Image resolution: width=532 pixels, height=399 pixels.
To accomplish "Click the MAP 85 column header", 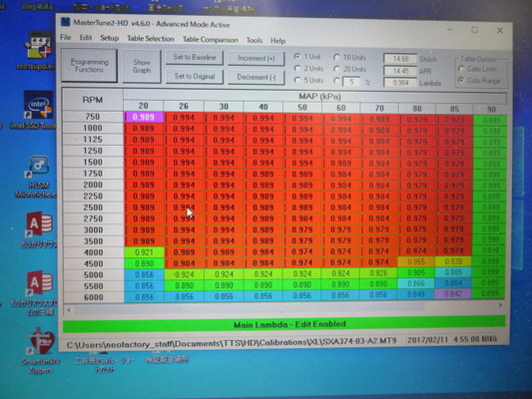I will tap(454, 109).
